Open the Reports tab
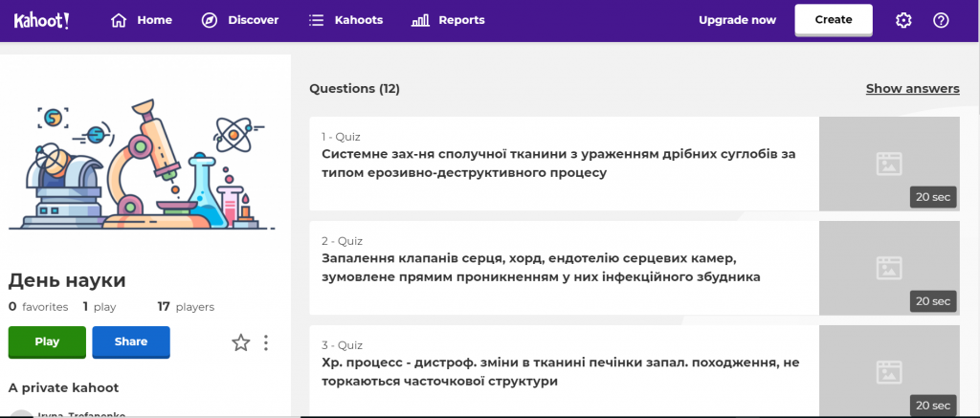 click(x=448, y=21)
